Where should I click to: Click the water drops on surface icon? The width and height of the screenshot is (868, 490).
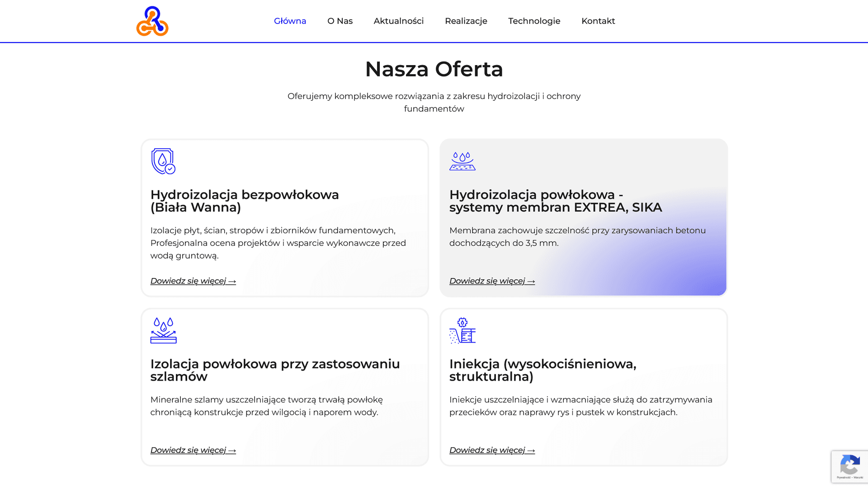pos(163,330)
